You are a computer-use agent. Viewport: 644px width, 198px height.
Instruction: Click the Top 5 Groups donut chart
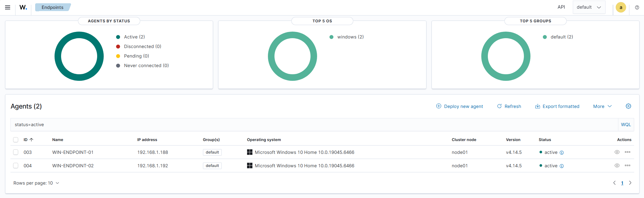pos(506,56)
